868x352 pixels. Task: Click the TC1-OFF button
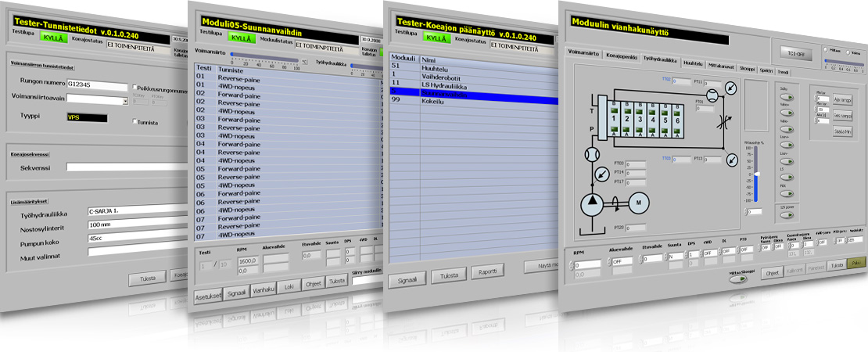pos(795,52)
